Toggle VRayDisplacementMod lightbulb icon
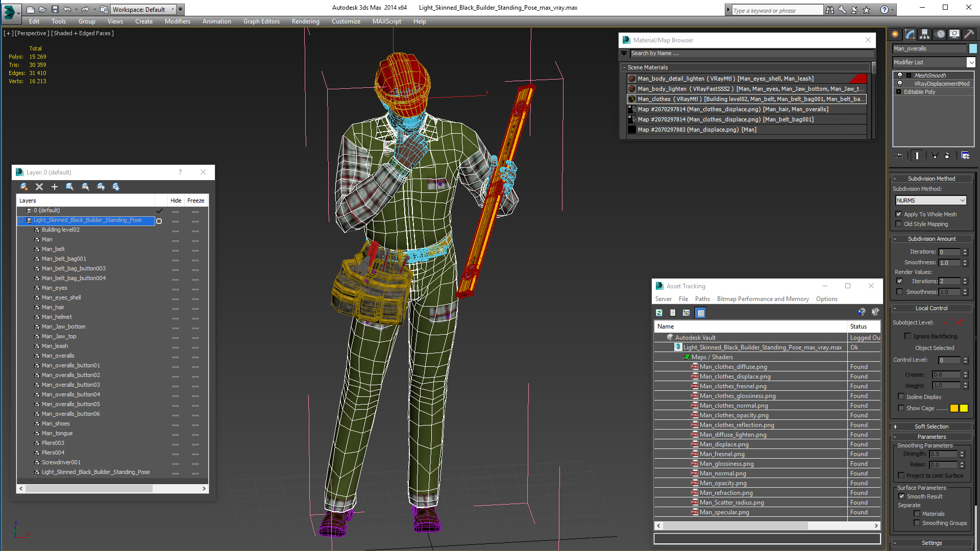 900,83
